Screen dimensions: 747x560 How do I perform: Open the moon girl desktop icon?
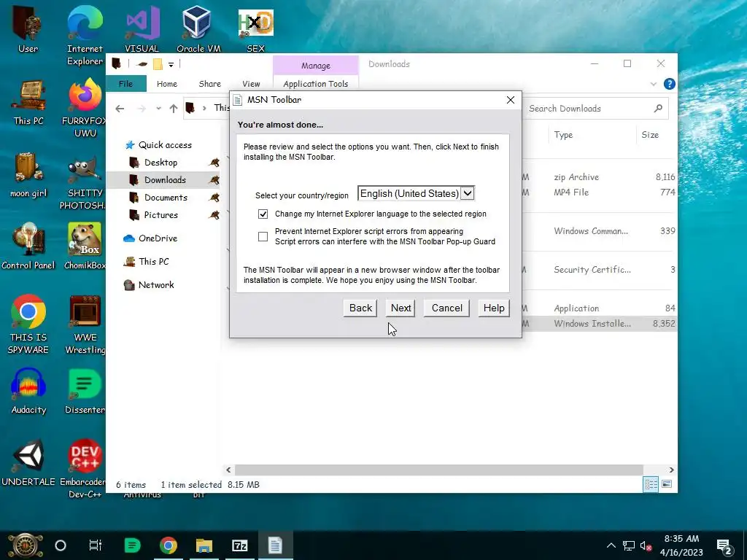(x=28, y=174)
